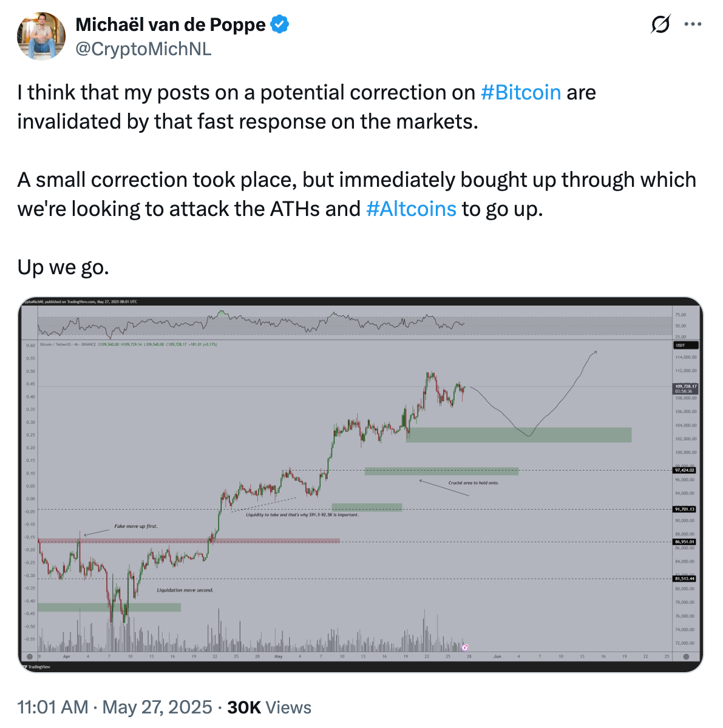Click the 30K Views counter
This screenshot has width=723, height=728.
point(269,707)
